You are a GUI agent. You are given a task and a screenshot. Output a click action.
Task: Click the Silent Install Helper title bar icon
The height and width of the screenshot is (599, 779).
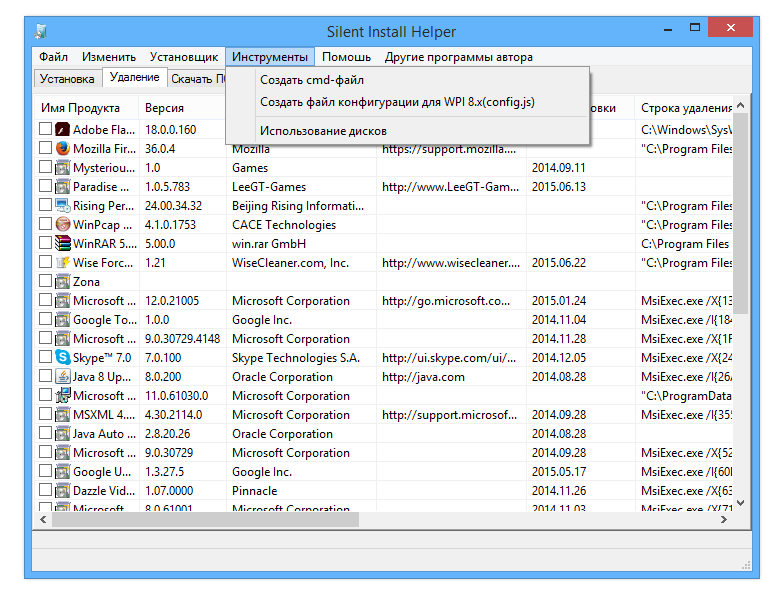click(41, 31)
